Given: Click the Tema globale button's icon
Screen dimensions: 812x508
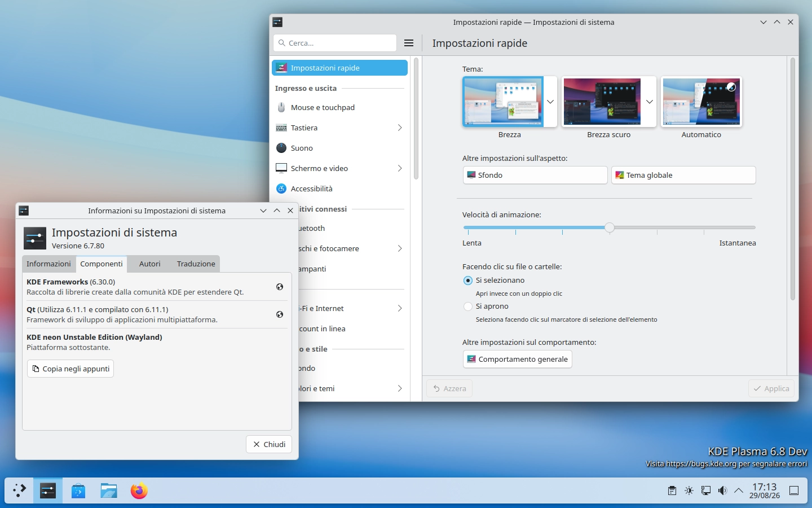Looking at the screenshot, I should click(620, 175).
